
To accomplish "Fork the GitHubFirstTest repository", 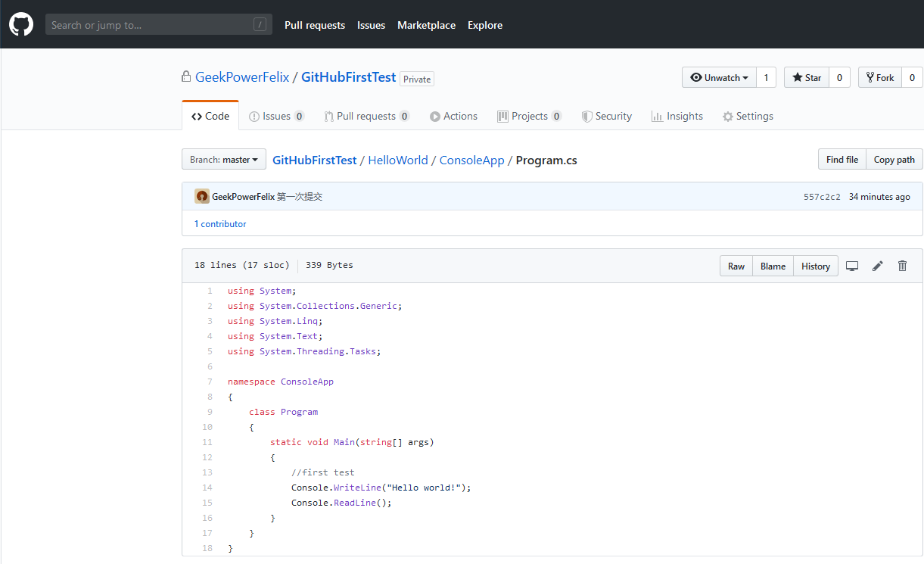I will [879, 78].
